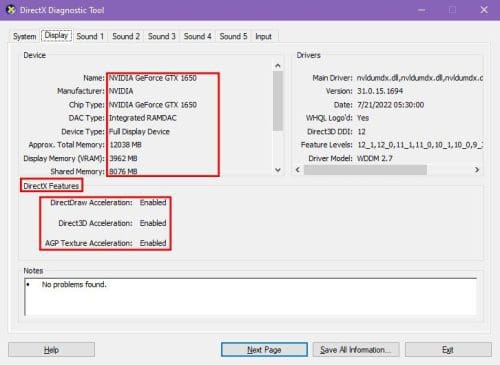Image resolution: width=500 pixels, height=365 pixels.
Task: Select the Manufacturer value NVIDIA
Action: tap(121, 91)
